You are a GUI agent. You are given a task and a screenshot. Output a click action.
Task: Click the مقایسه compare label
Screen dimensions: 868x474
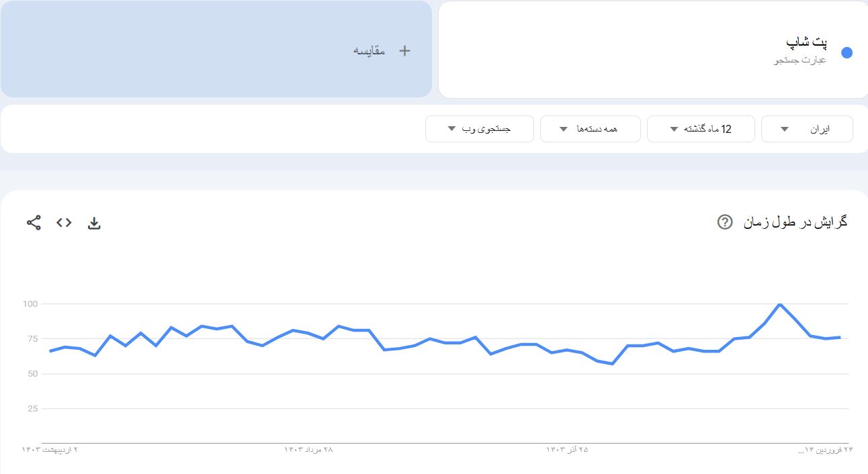[x=370, y=51]
